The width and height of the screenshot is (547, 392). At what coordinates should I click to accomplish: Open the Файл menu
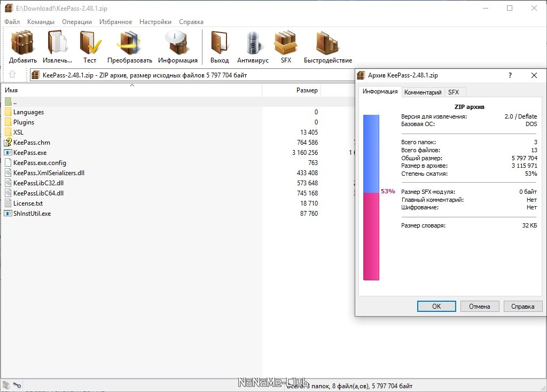[12, 21]
